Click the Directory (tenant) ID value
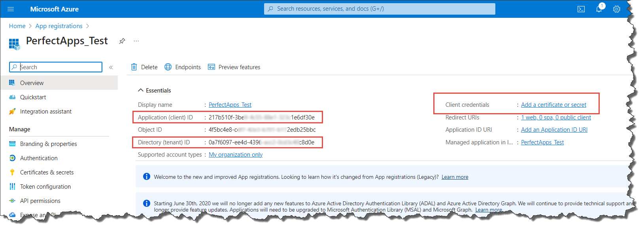This screenshot has width=644, height=229. click(x=262, y=142)
